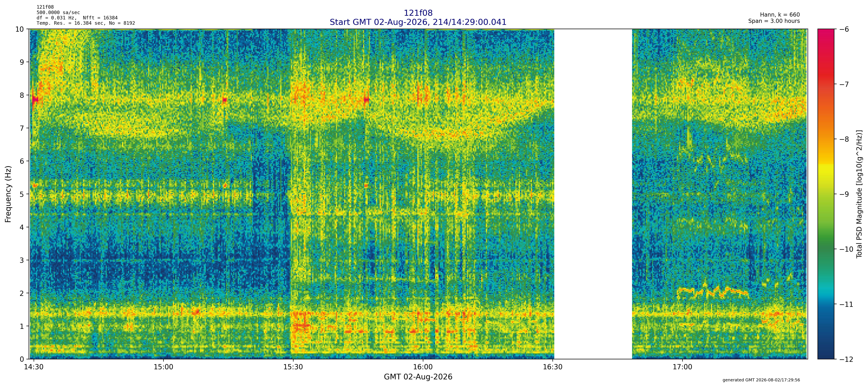Select the "17:00" time axis tick label
868x387 pixels.
(682, 367)
